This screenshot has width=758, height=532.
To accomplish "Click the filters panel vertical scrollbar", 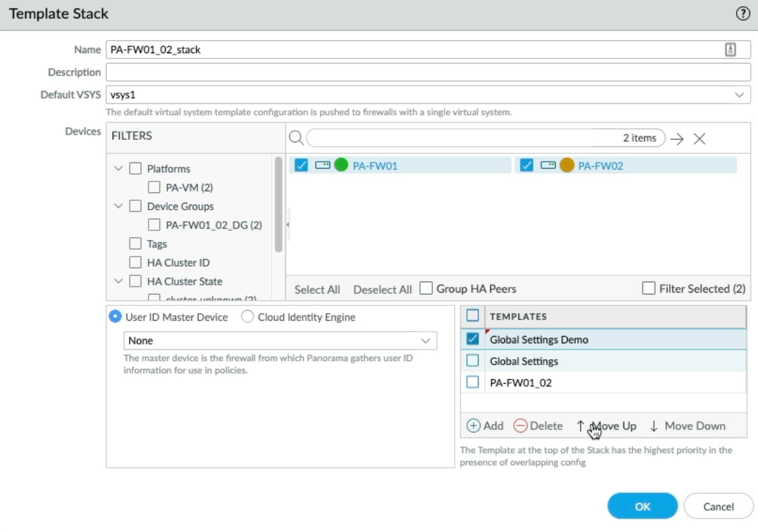I will point(278,204).
